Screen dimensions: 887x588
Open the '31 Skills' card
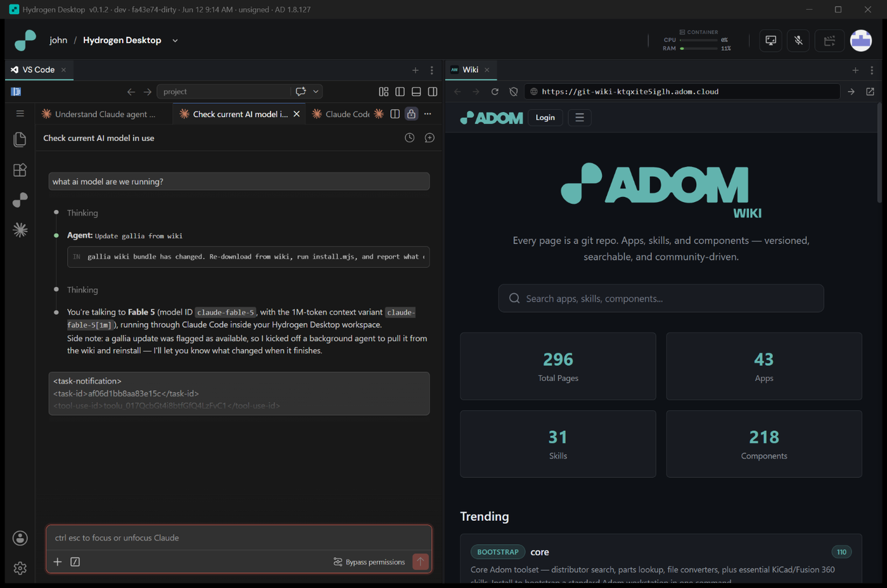pyautogui.click(x=558, y=444)
